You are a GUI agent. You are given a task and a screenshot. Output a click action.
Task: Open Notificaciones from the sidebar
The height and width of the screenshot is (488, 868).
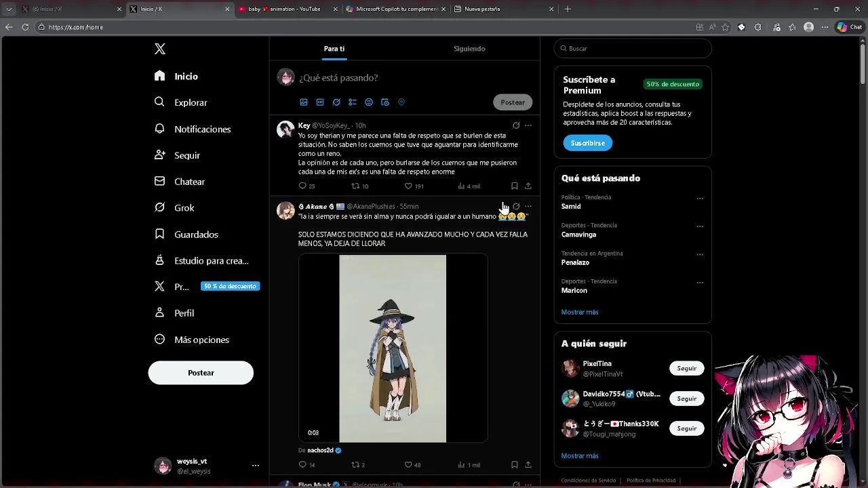193,129
